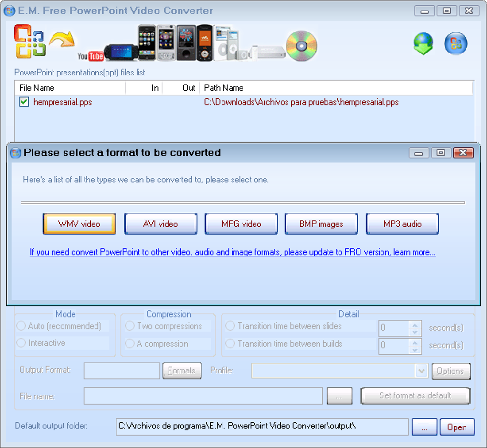487x448 pixels.
Task: Click the Options button
Action: pos(451,371)
